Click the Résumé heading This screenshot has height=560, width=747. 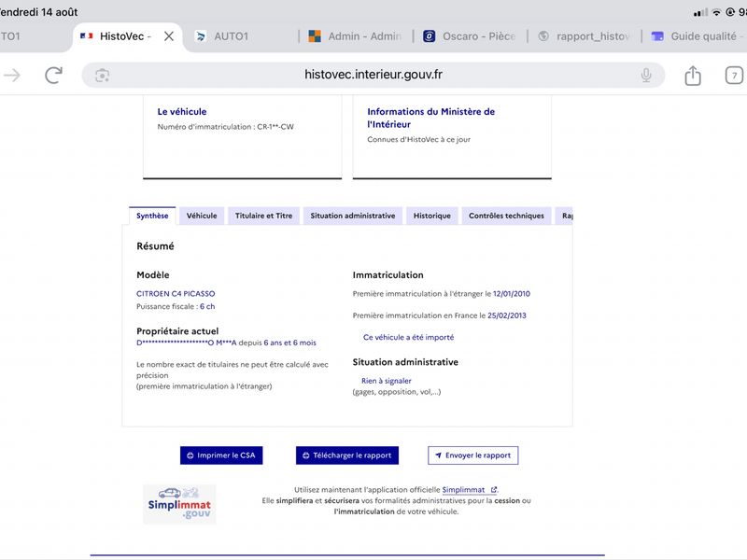[155, 246]
